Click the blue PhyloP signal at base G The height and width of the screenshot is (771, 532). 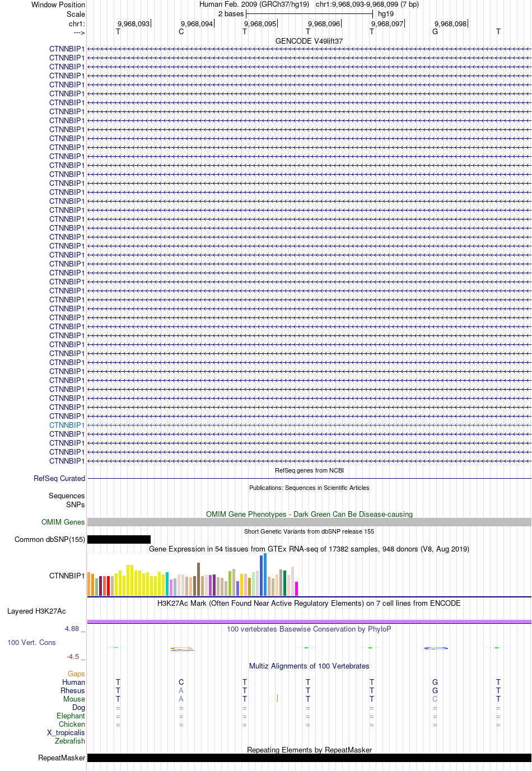(x=436, y=648)
